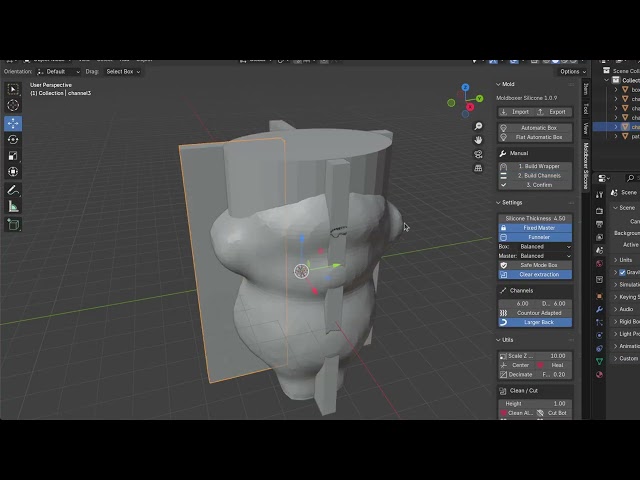The image size is (640, 480).
Task: Open the Box Balanced dropdown
Action: (x=545, y=247)
